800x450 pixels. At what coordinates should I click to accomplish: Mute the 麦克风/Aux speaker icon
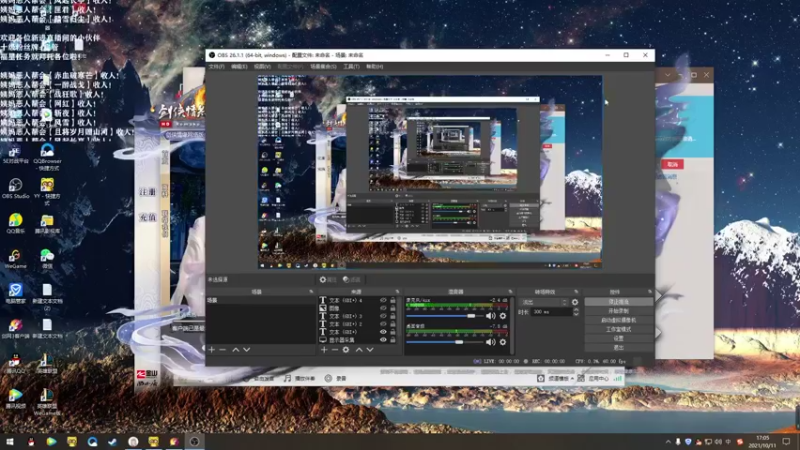[491, 316]
